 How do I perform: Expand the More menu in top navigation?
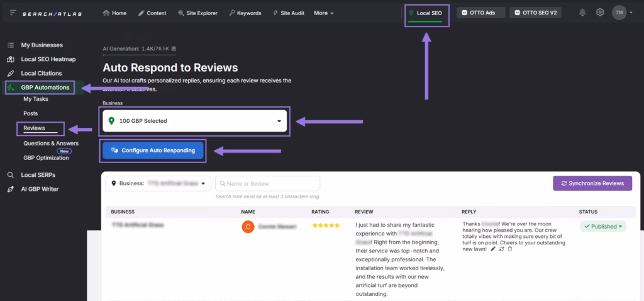pyautogui.click(x=323, y=13)
